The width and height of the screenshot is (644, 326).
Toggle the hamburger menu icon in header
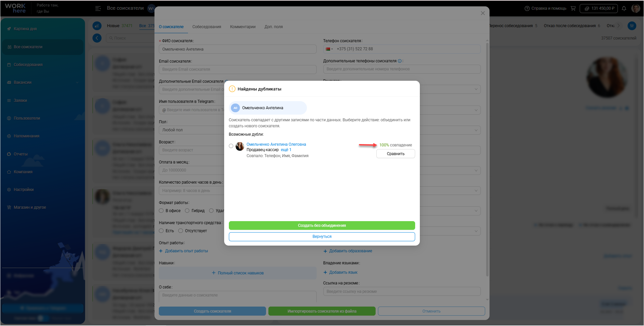(x=98, y=8)
